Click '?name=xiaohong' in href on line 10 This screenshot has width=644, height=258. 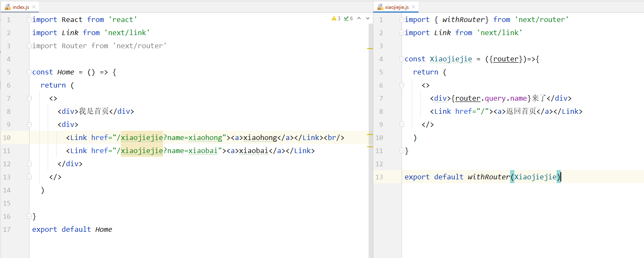tap(193, 137)
